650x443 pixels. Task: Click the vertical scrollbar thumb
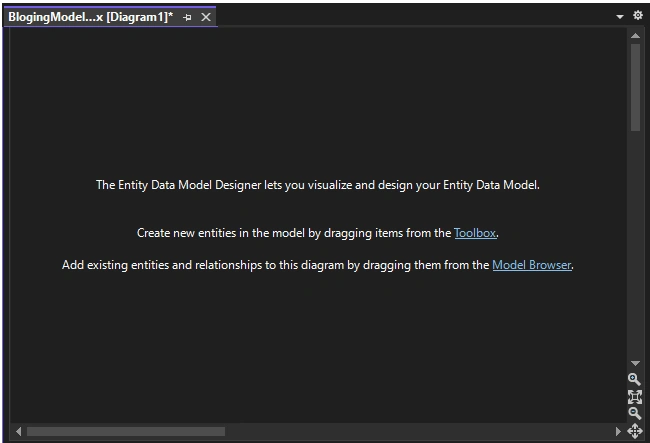click(x=635, y=87)
